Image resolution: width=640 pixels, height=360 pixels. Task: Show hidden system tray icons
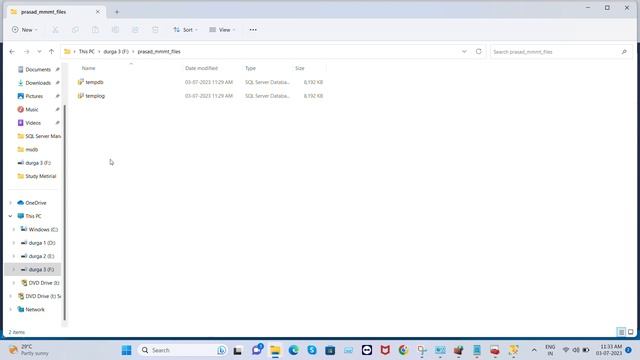534,350
